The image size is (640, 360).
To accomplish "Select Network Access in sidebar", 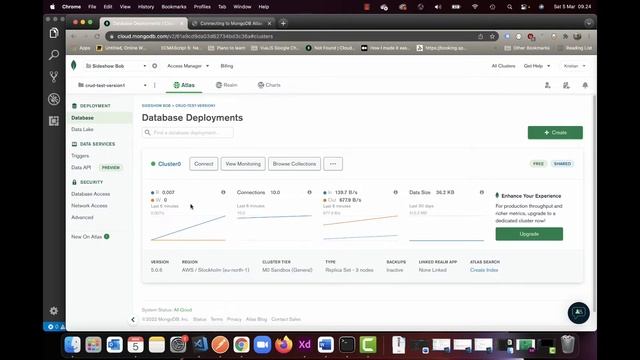I will click(89, 206).
